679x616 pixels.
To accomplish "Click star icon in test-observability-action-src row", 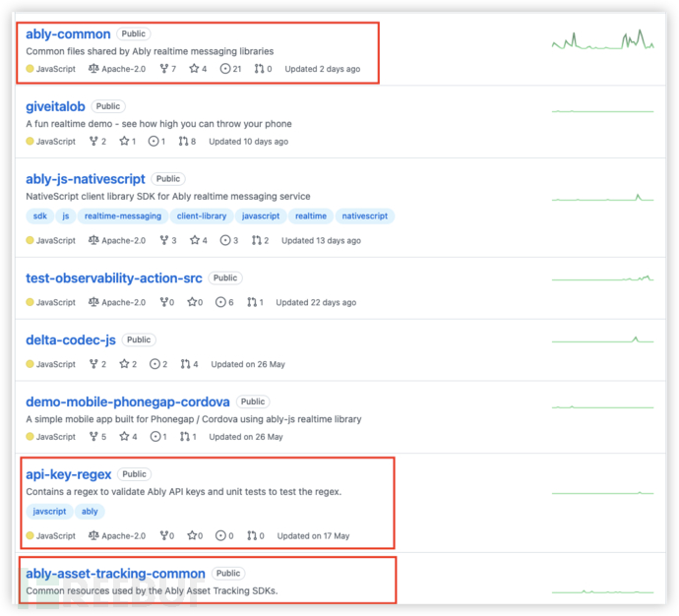I will tap(192, 302).
